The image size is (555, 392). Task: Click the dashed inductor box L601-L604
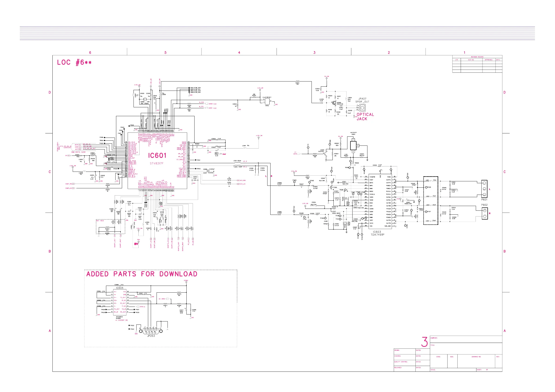click(x=431, y=200)
